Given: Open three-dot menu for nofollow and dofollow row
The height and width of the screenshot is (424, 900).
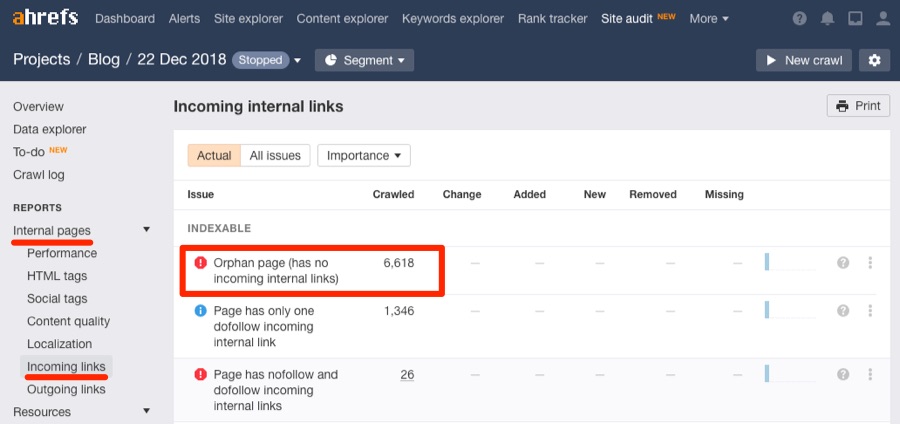Looking at the screenshot, I should pyautogui.click(x=870, y=375).
